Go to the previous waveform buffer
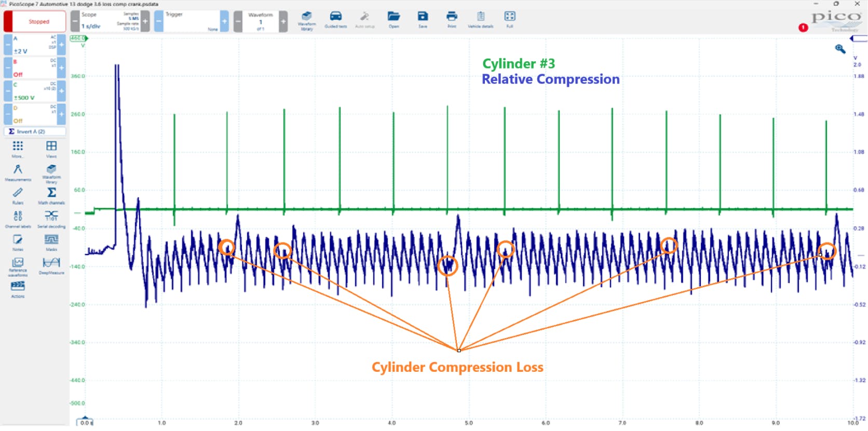This screenshot has width=868, height=431. tap(238, 21)
